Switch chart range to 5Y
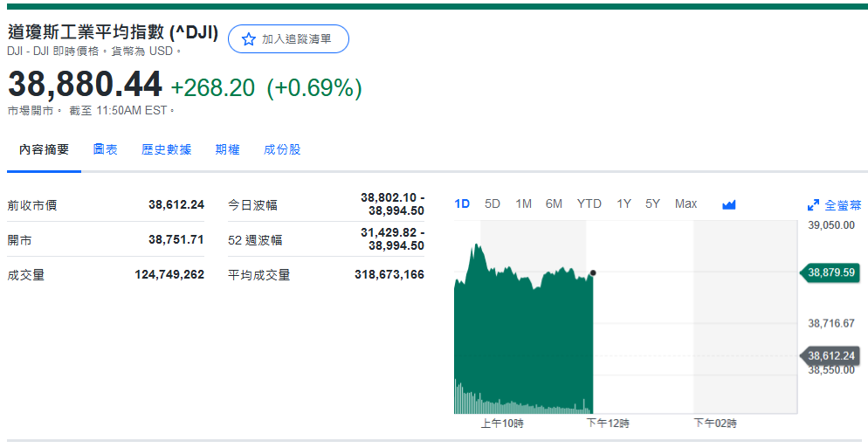868x448 pixels. point(652,203)
